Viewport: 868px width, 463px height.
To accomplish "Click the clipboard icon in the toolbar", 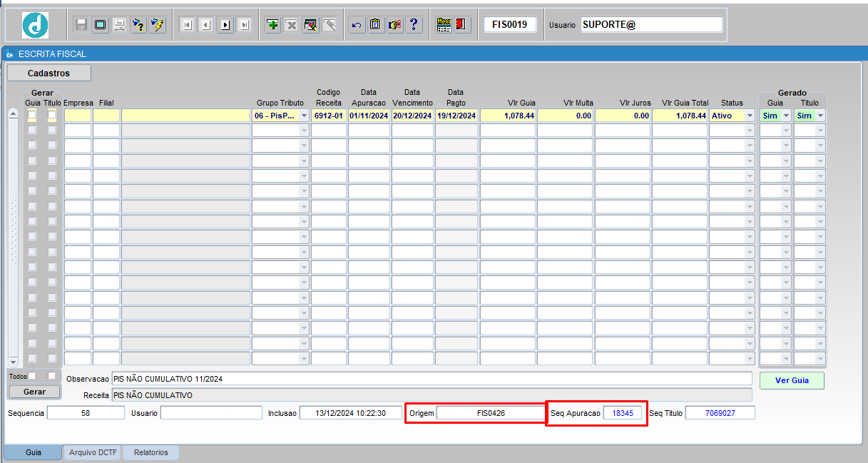I will coord(375,25).
